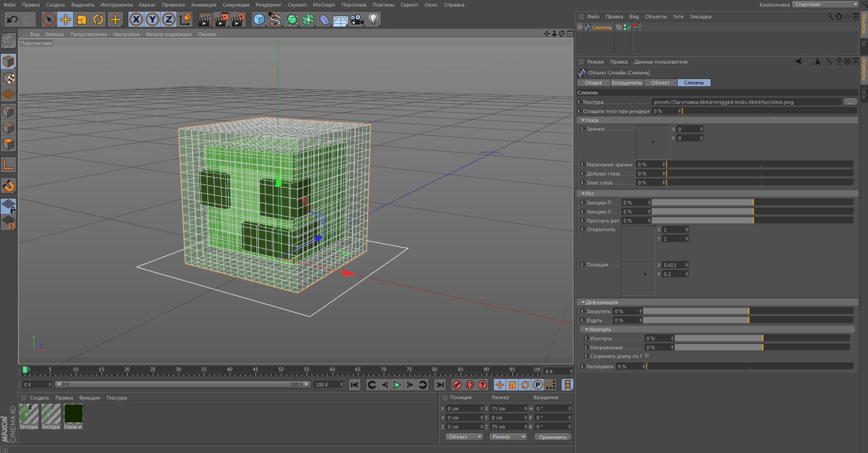The image size is (868, 453).
Task: Activate the Move tool in top toolbar
Action: (66, 19)
